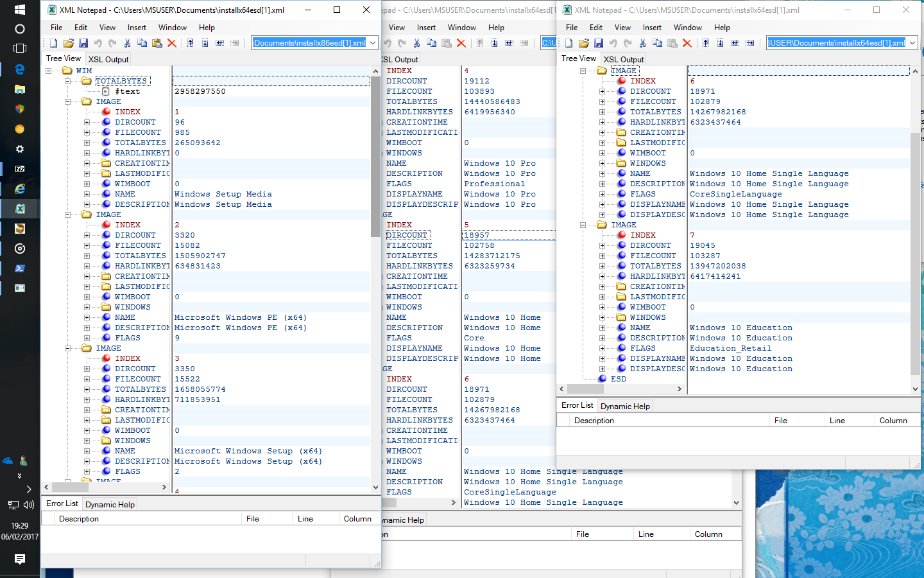Click Open folder icon in right window

(x=584, y=43)
